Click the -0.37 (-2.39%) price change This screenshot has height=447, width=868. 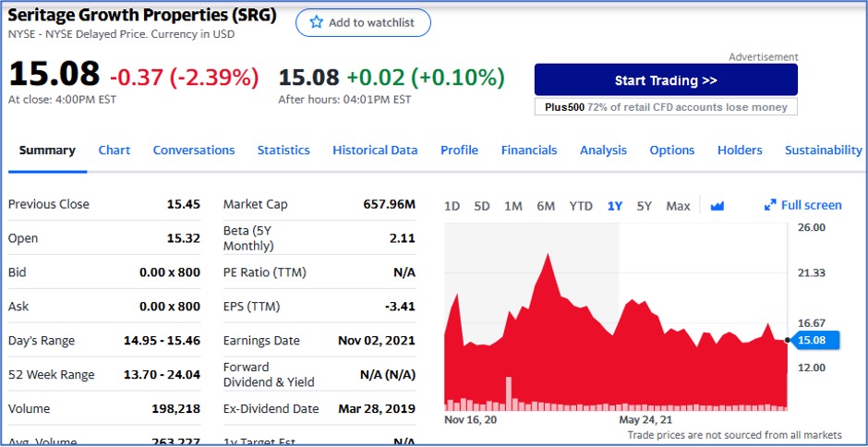[185, 77]
